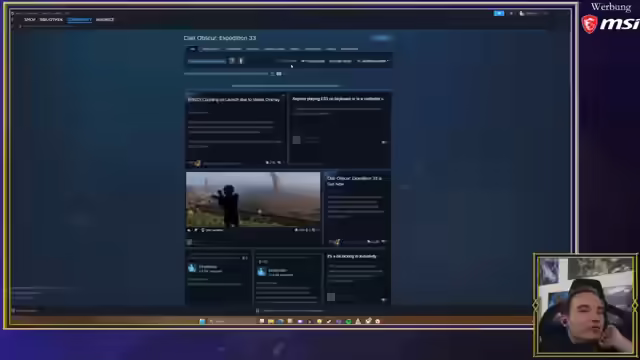Open the COMMUNITY menu in Steam
640x360 pixels.
80,20
